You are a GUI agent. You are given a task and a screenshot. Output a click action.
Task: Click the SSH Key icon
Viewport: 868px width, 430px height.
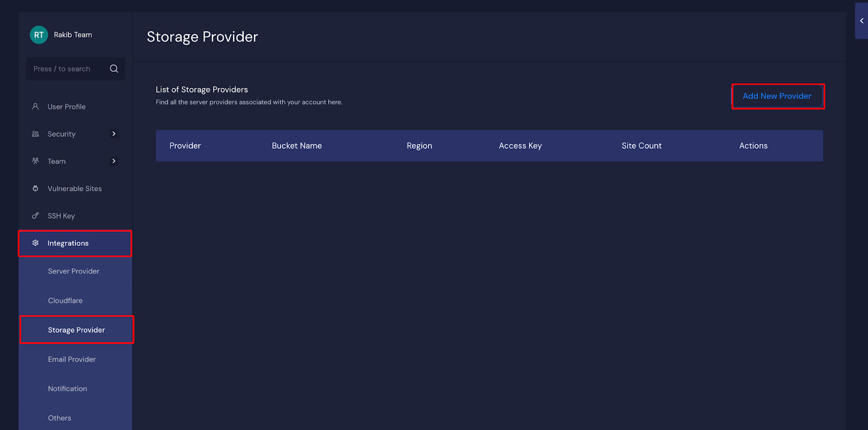point(35,216)
